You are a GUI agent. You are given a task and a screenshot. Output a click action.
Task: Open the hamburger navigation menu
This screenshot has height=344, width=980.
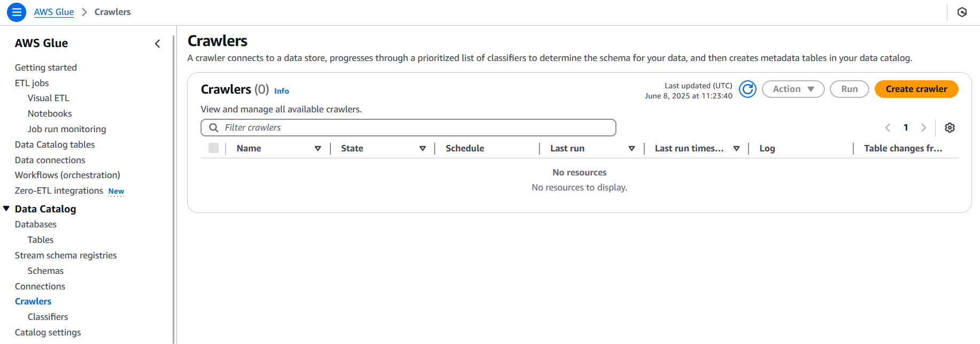17,12
